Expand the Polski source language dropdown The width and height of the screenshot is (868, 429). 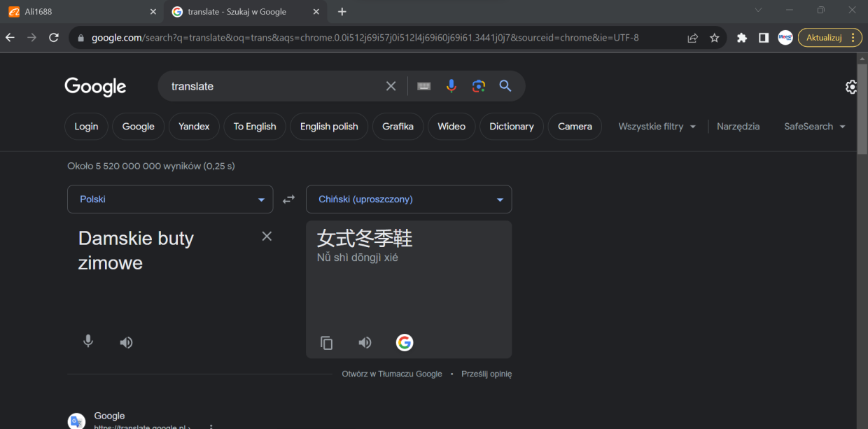coord(170,199)
